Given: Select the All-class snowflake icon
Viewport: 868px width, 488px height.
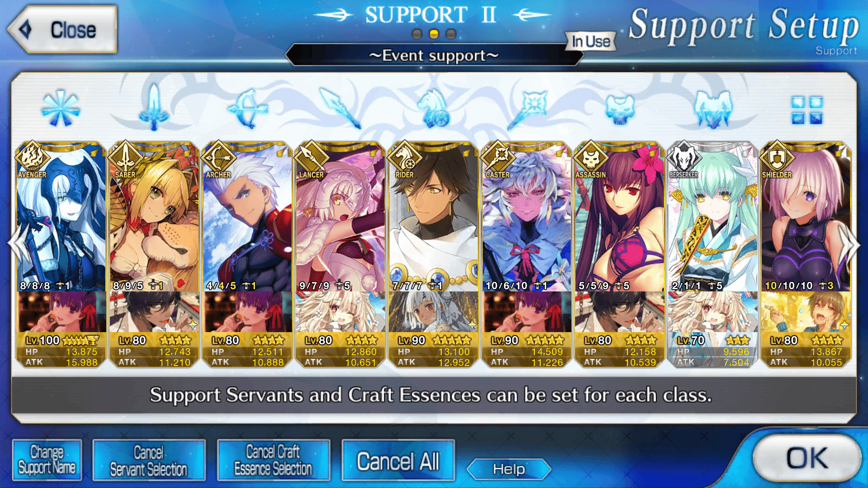Looking at the screenshot, I should (60, 108).
